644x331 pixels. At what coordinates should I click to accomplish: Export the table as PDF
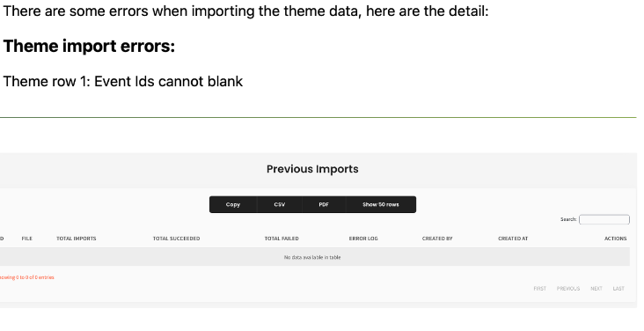[x=324, y=204]
